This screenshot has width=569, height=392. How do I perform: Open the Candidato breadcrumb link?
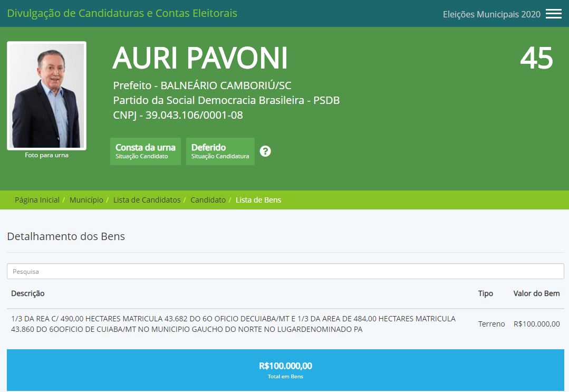coord(208,200)
